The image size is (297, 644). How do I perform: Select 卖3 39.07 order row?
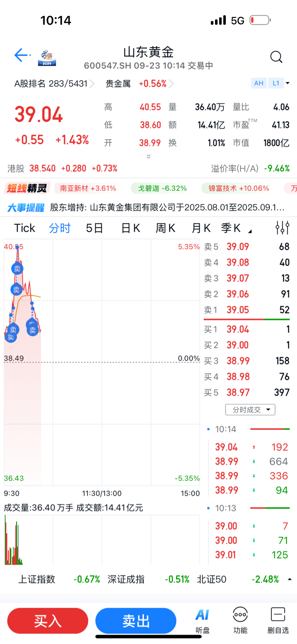point(247,278)
